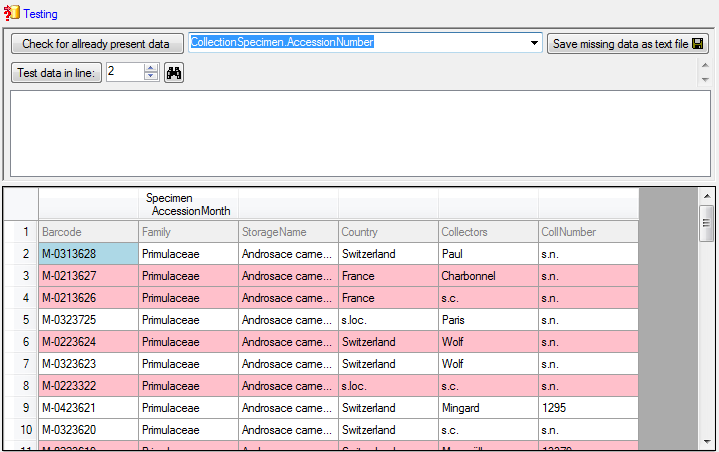Click Save missing data as text file
Image resolution: width=719 pixels, height=452 pixels.
(x=628, y=44)
